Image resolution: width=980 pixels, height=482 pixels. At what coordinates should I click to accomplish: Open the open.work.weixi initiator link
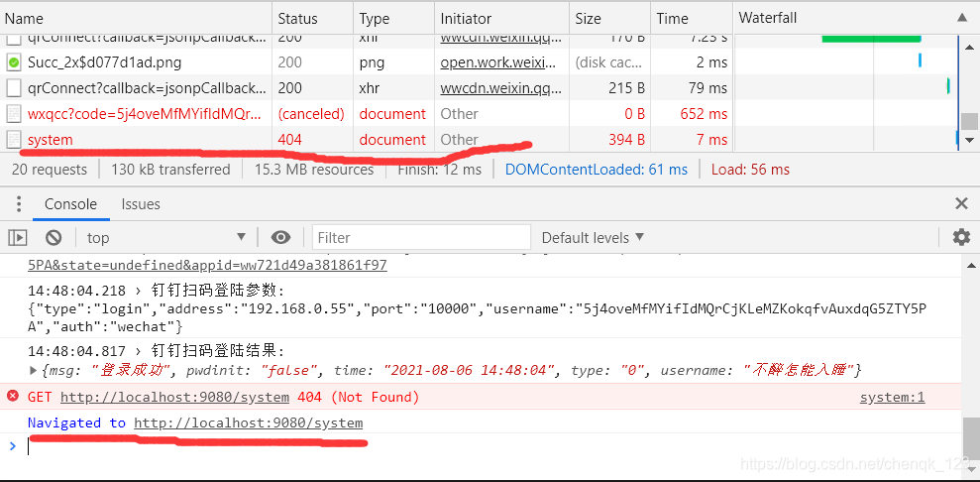[x=500, y=62]
